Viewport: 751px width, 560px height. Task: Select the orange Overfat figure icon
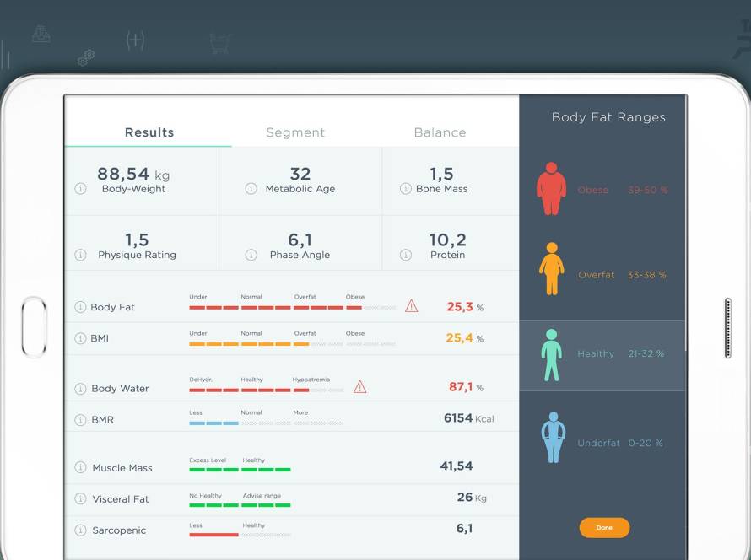click(x=552, y=268)
